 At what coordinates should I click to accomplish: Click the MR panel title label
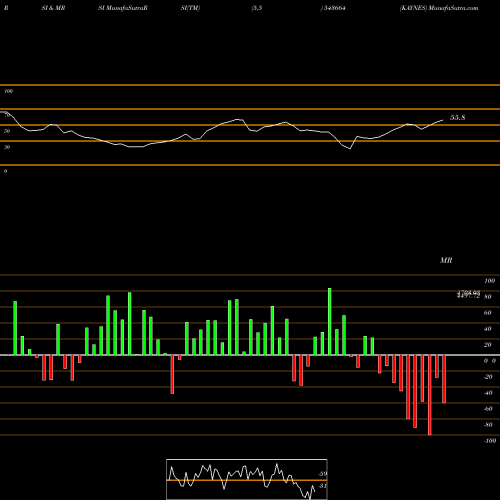point(446,260)
